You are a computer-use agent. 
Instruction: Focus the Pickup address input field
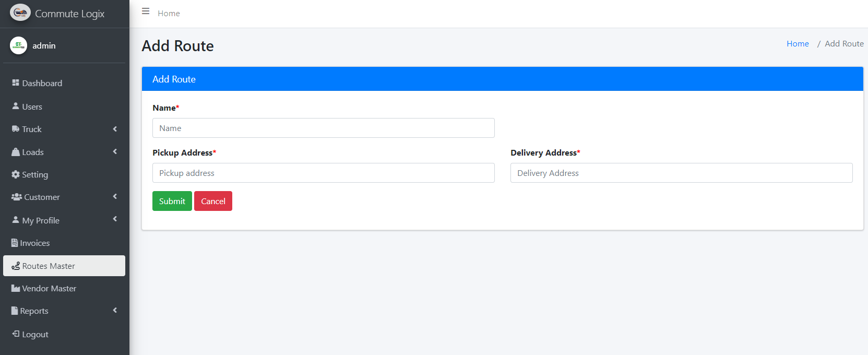(x=323, y=173)
